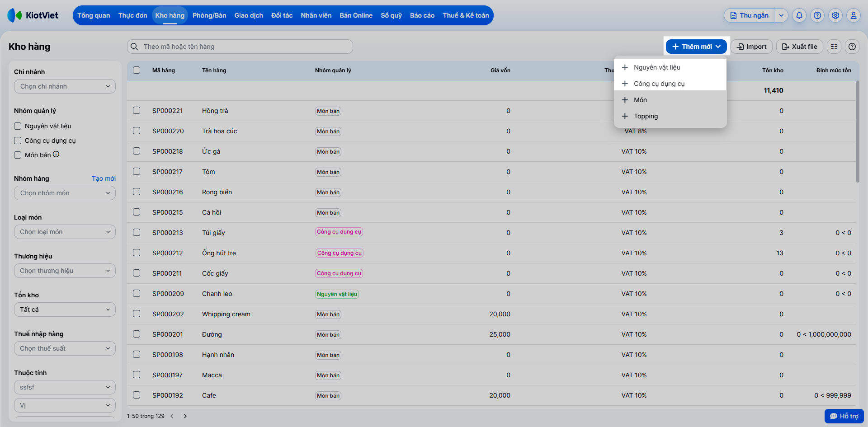Click plus icon beside Topping
Viewport: 868px width, 427px height.
coord(625,116)
